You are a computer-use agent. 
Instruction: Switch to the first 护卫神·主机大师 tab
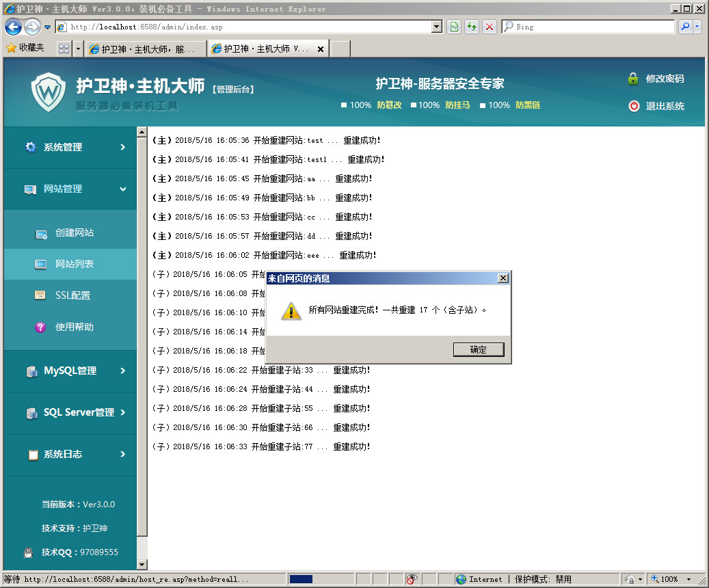(146, 49)
